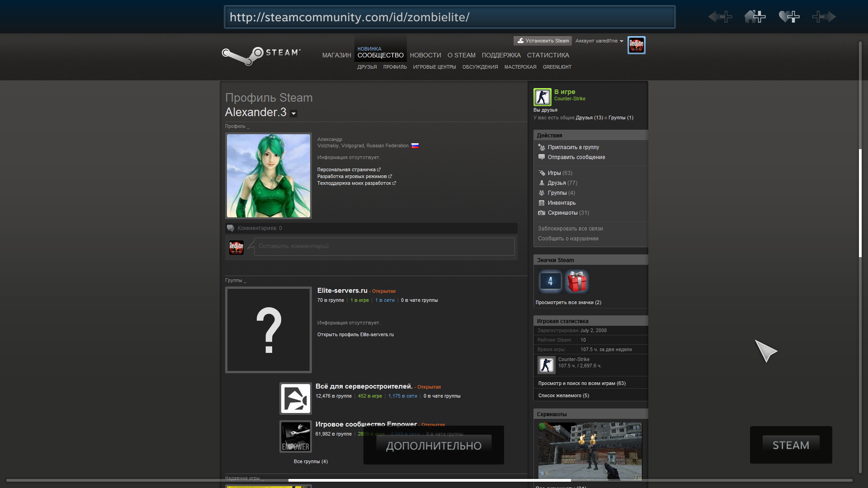Image resolution: width=868 pixels, height=488 pixels.
Task: Click the common Друзья (13) link
Action: point(589,117)
